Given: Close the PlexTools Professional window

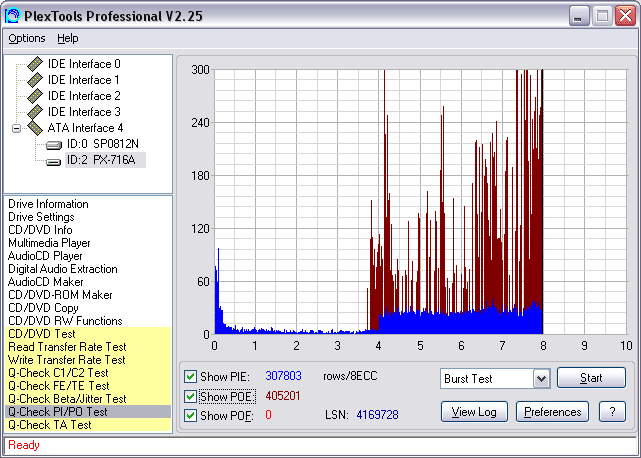Looking at the screenshot, I should [625, 16].
